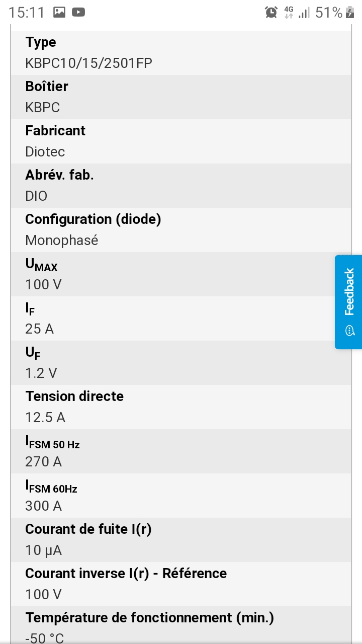Tap the alarm clock status icon
This screenshot has width=362, height=644.
click(x=271, y=13)
